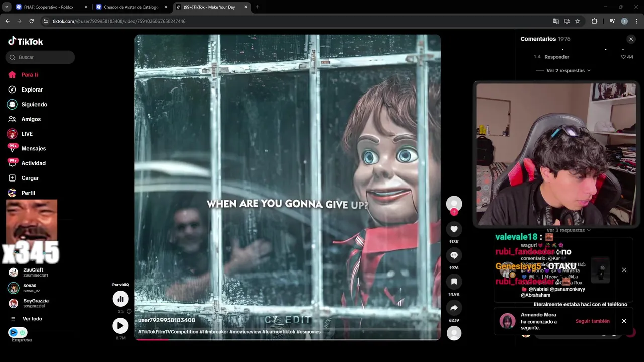
Task: Click #TikTokFilmTVCompetition hashtag
Action: 168,332
